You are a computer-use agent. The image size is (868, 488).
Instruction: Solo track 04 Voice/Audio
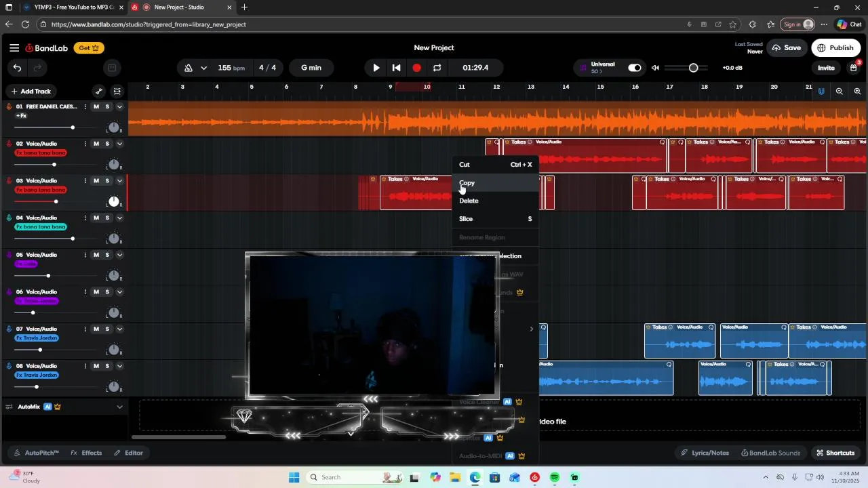[107, 218]
